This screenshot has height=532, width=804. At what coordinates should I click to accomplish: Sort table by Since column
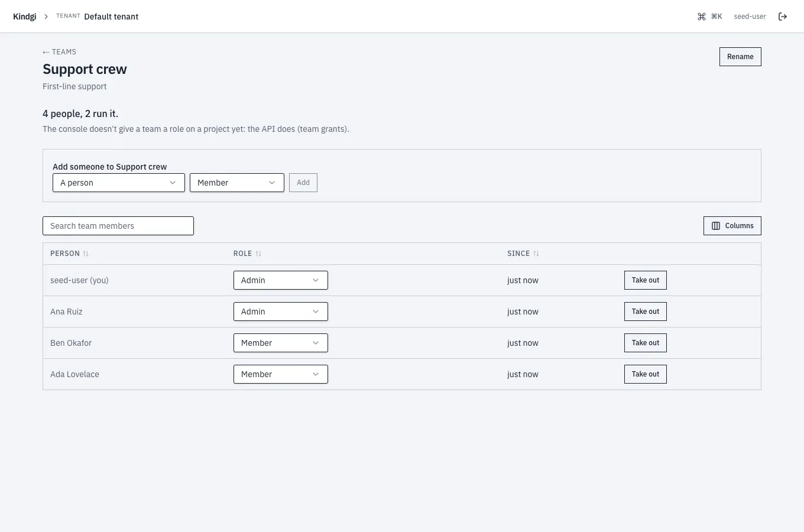pyautogui.click(x=523, y=254)
